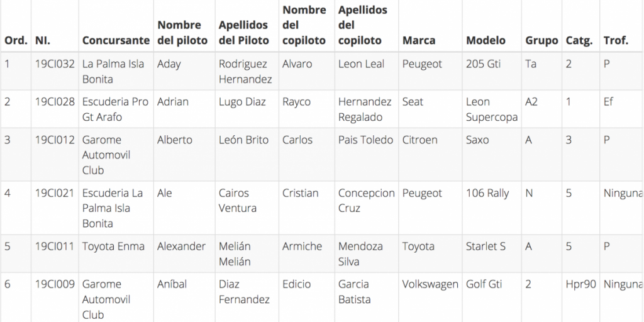Select the 'Escuderia Pro Gt Arafo' cell
The height and width of the screenshot is (322, 644).
tap(115, 109)
